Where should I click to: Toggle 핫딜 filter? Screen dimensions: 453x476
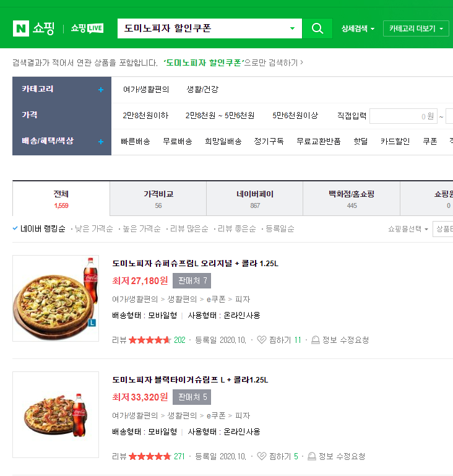[360, 141]
